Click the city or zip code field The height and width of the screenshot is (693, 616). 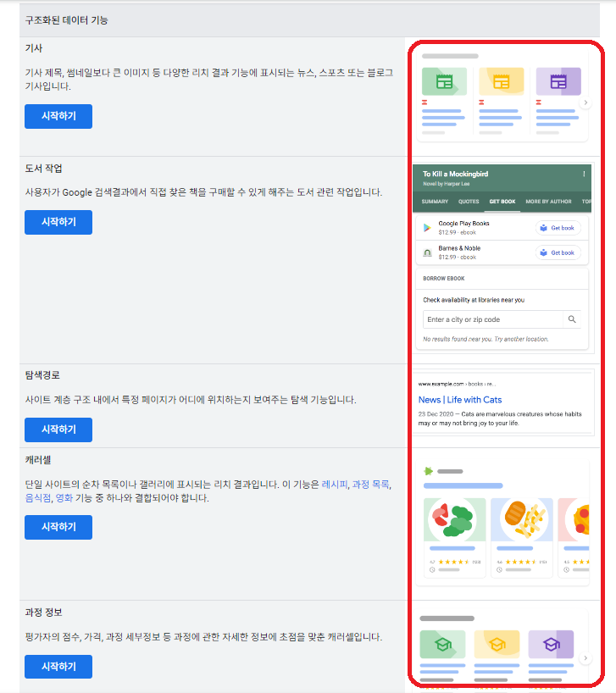click(492, 319)
